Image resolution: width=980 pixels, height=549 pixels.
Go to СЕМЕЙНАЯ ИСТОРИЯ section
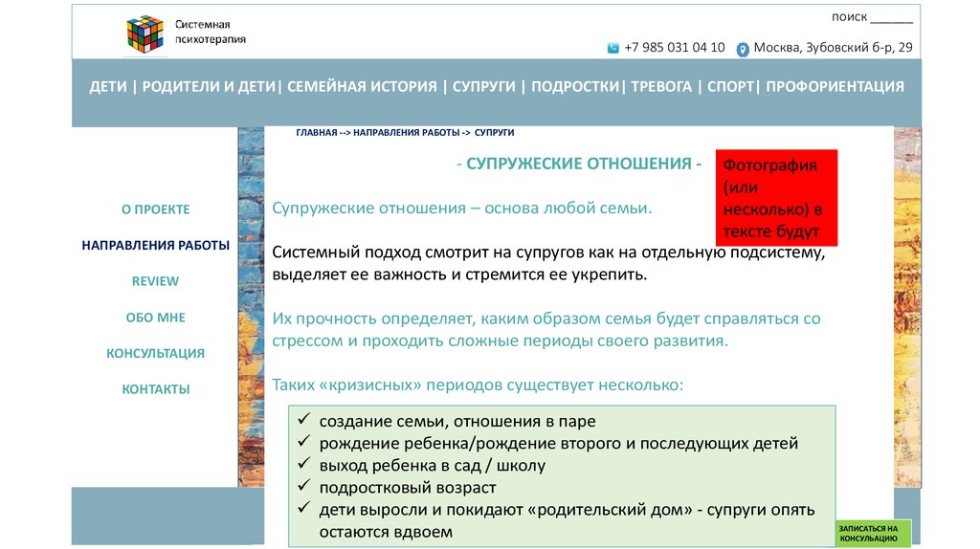[x=362, y=87]
